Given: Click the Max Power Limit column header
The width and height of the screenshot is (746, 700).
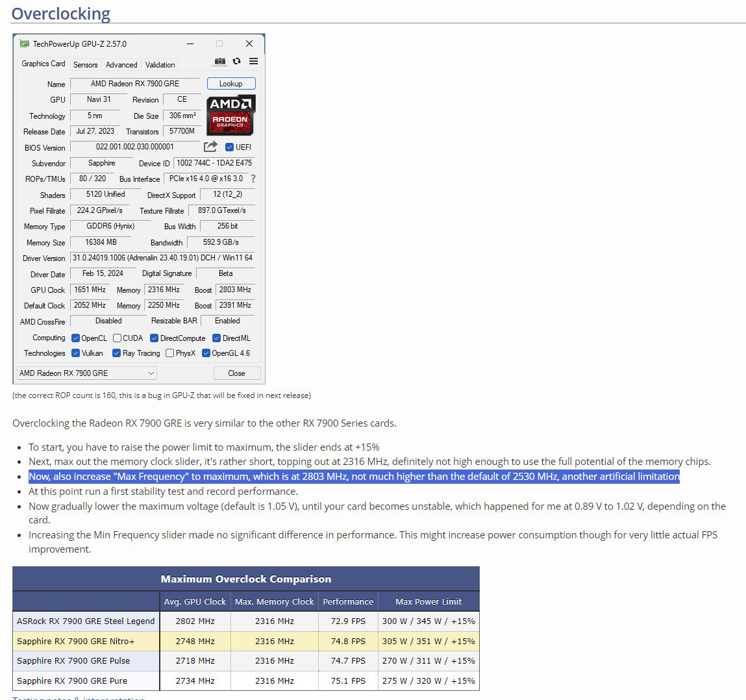Looking at the screenshot, I should tap(429, 601).
